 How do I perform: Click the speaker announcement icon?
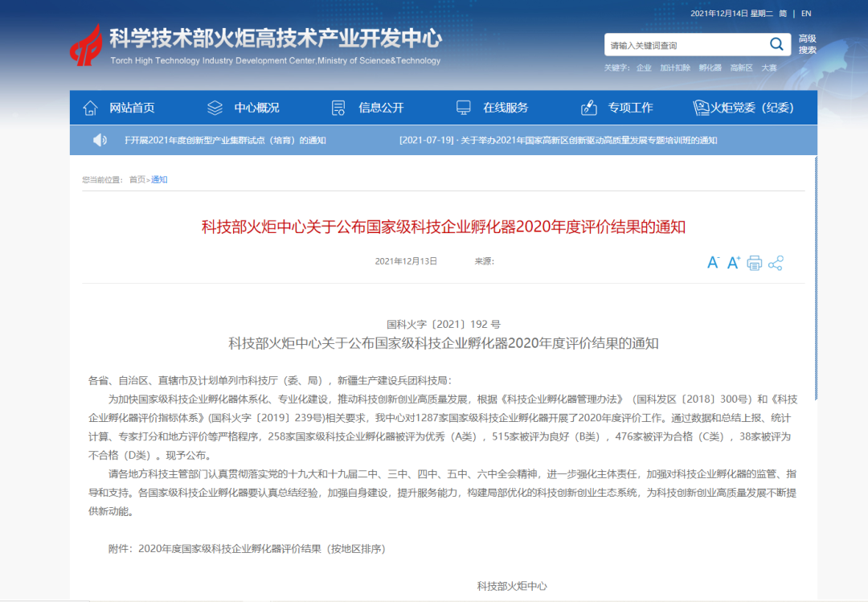100,141
